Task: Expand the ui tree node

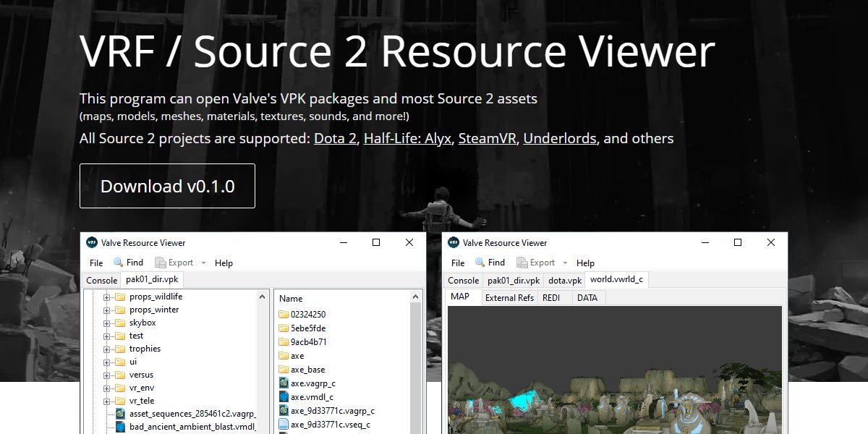Action: (106, 362)
